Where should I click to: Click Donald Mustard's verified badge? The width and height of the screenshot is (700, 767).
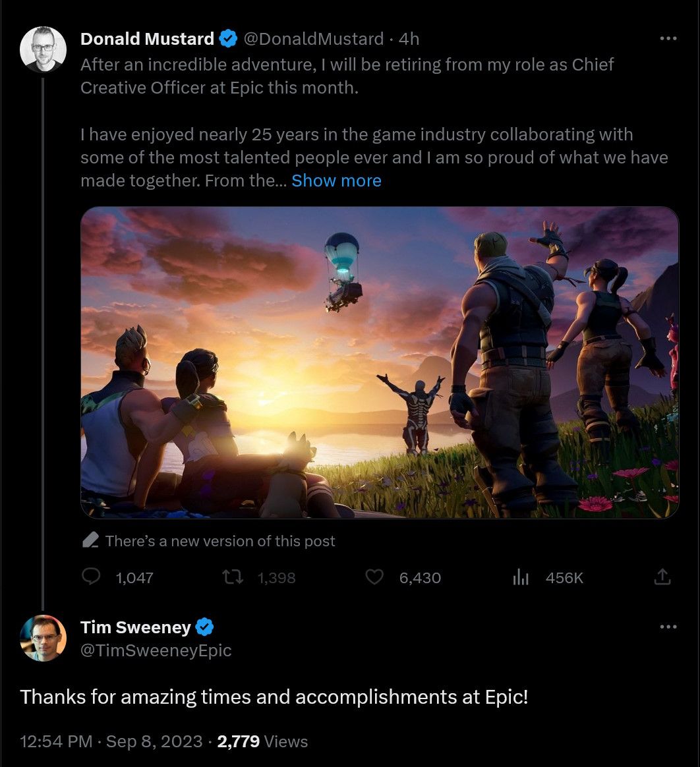(228, 39)
